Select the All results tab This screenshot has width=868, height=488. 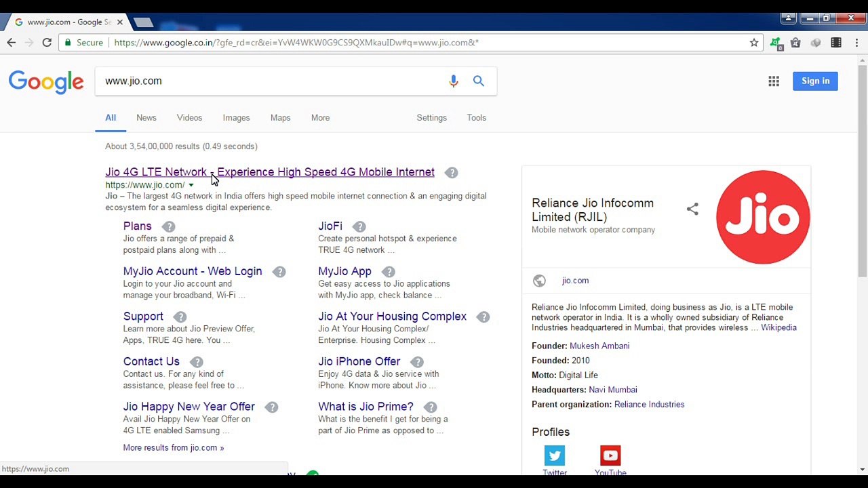tap(111, 117)
